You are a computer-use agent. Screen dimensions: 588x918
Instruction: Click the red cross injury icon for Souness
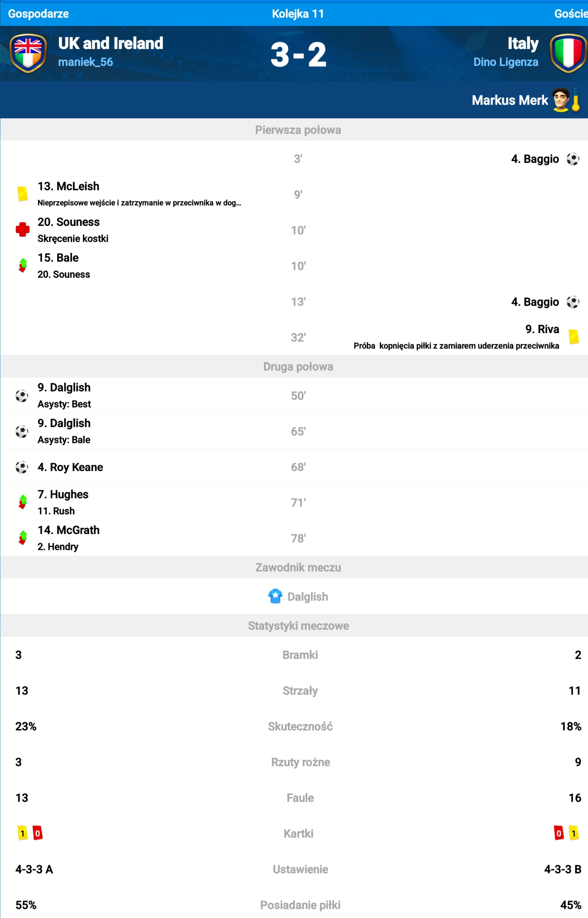pos(23,229)
